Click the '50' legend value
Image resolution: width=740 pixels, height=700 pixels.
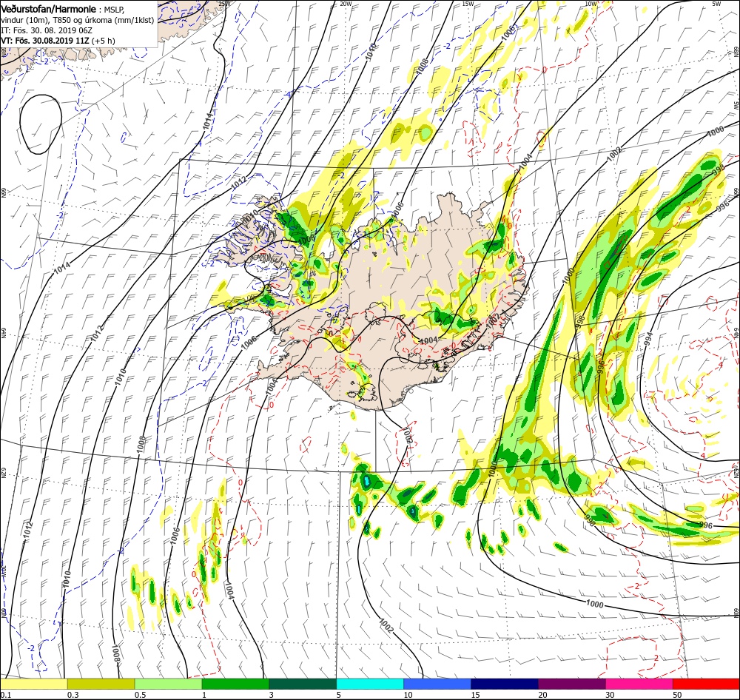pyautogui.click(x=677, y=695)
